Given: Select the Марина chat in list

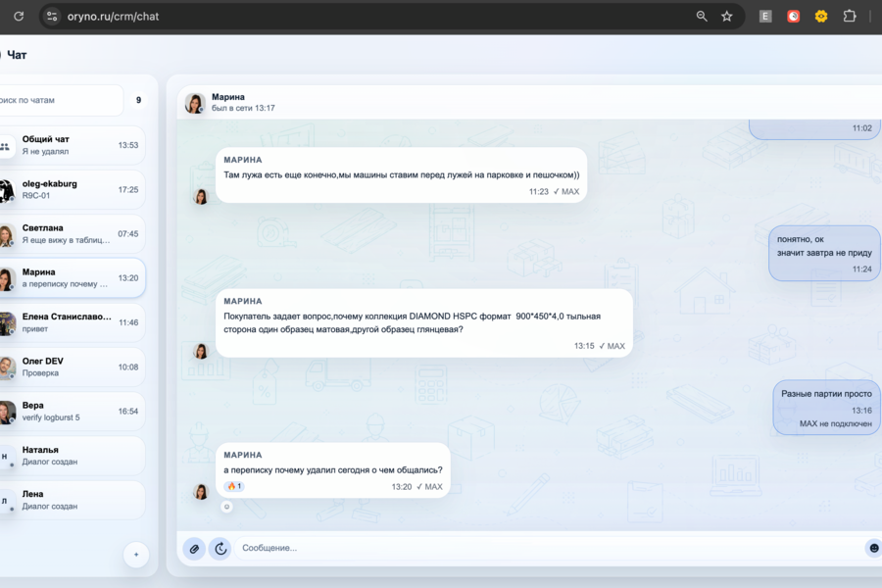Looking at the screenshot, I should click(x=72, y=278).
